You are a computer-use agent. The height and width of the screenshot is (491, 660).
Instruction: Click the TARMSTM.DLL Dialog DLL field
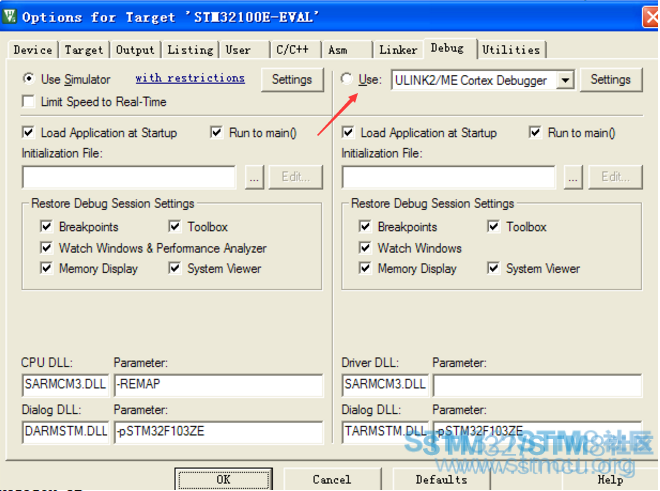[x=385, y=432]
